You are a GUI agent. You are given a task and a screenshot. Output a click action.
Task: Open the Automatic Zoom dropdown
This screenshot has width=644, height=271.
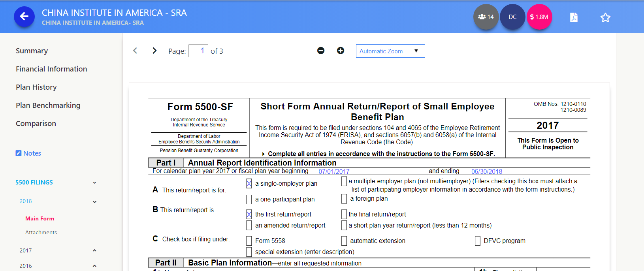click(390, 51)
